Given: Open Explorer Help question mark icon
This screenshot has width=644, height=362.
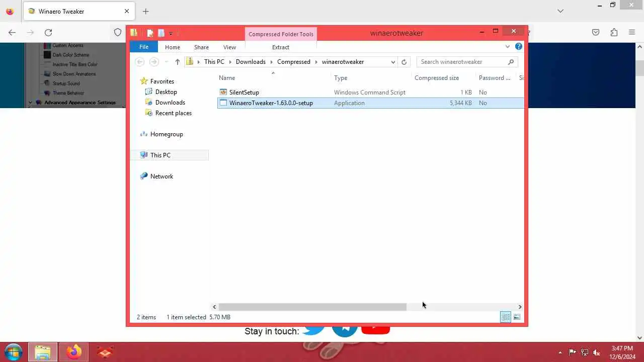Looking at the screenshot, I should point(519,46).
